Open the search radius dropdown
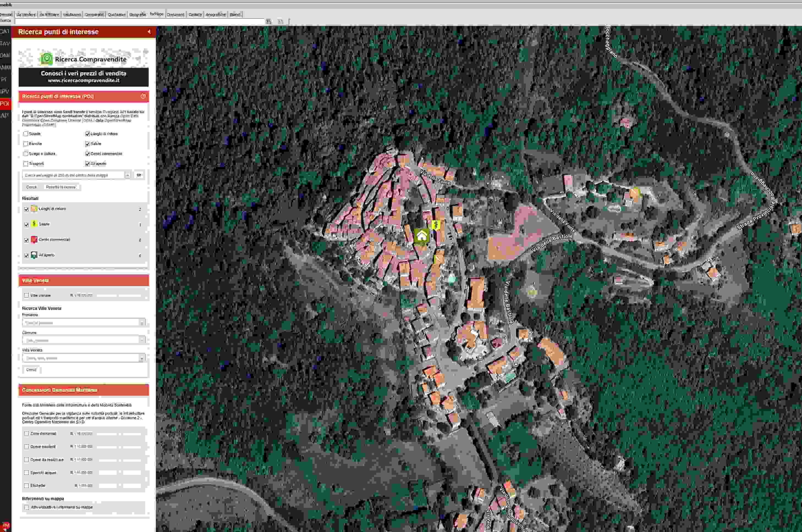The image size is (802, 532). [x=127, y=175]
